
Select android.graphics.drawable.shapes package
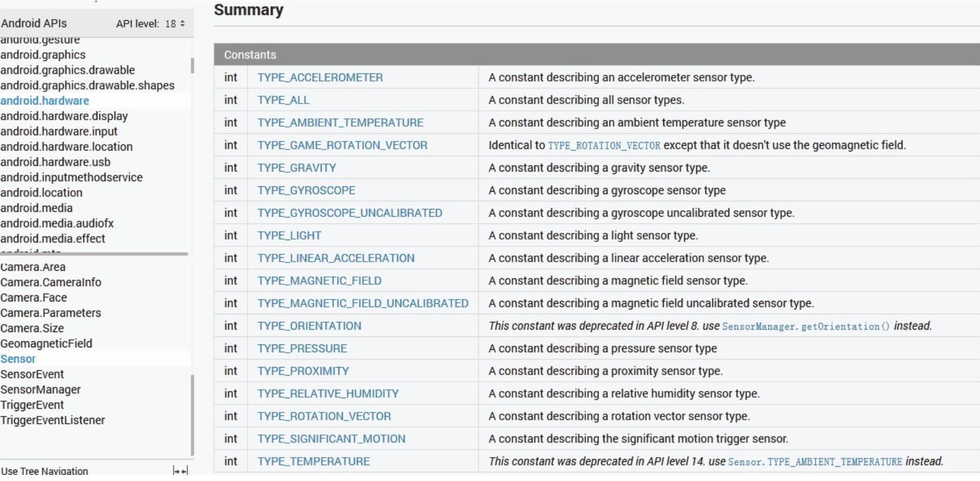(x=87, y=85)
